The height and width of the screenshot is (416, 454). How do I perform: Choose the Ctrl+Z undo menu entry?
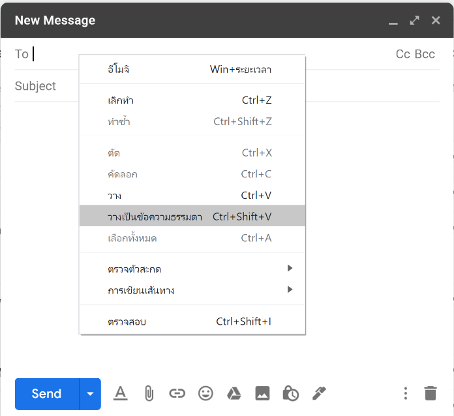pyautogui.click(x=192, y=100)
